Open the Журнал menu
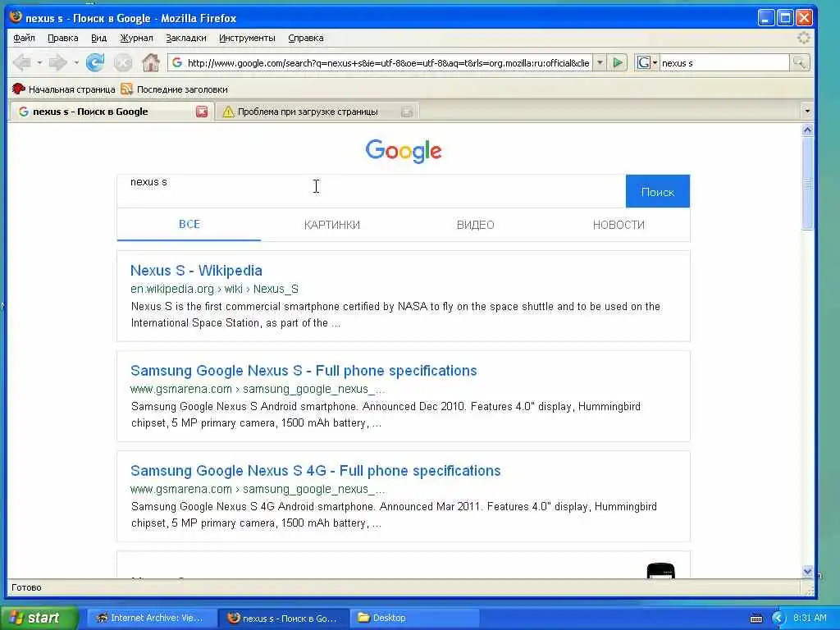The image size is (840, 630). coord(136,38)
